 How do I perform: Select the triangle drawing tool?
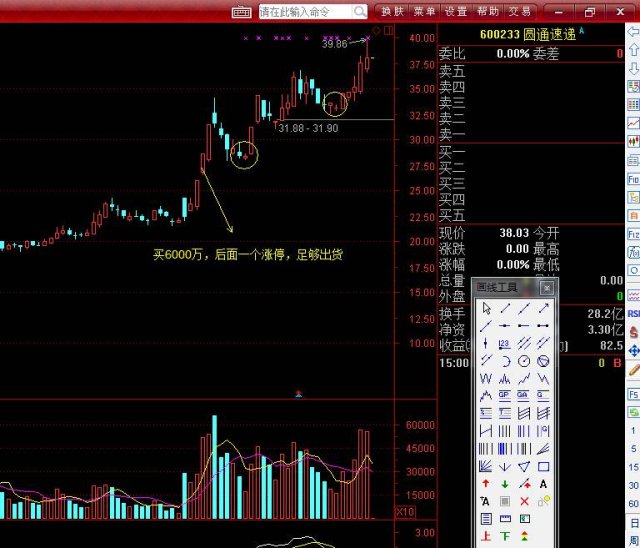click(x=524, y=467)
